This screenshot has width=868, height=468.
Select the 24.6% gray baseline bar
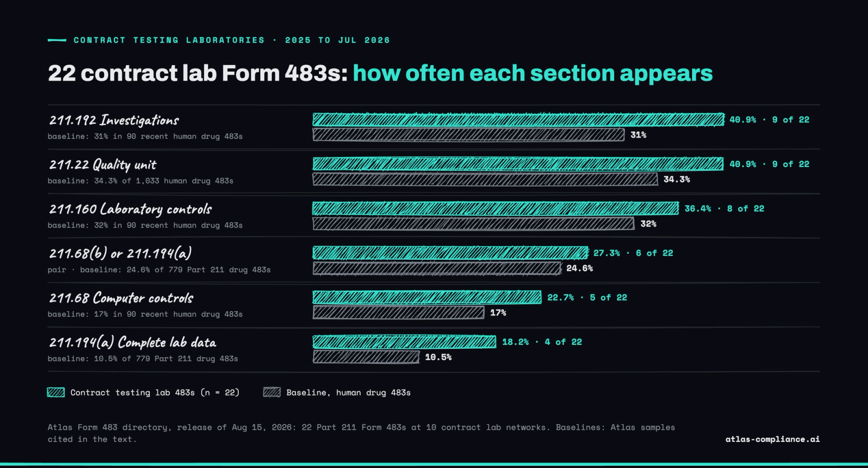(437, 268)
